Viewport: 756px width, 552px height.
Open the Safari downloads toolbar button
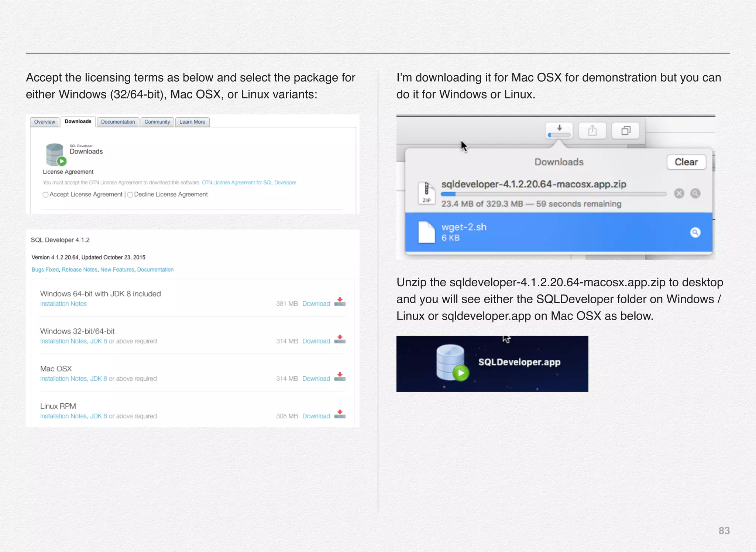pos(559,131)
